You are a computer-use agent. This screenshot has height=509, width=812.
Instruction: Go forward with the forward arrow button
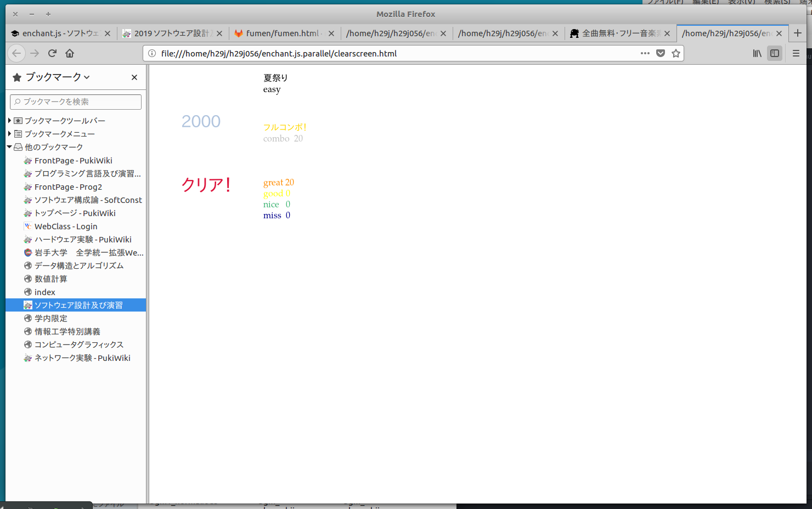pyautogui.click(x=35, y=53)
